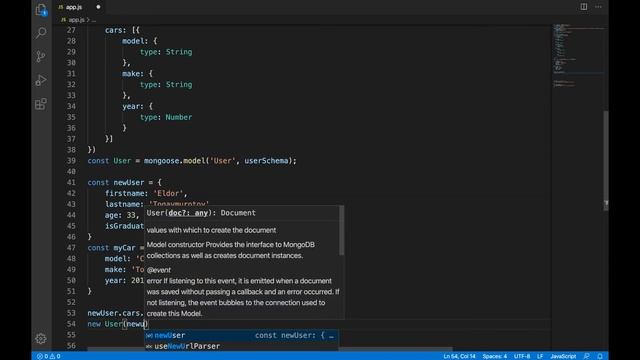Click the editor vertical scrollbar
Image resolution: width=640 pixels, height=360 pixels.
(x=606, y=160)
